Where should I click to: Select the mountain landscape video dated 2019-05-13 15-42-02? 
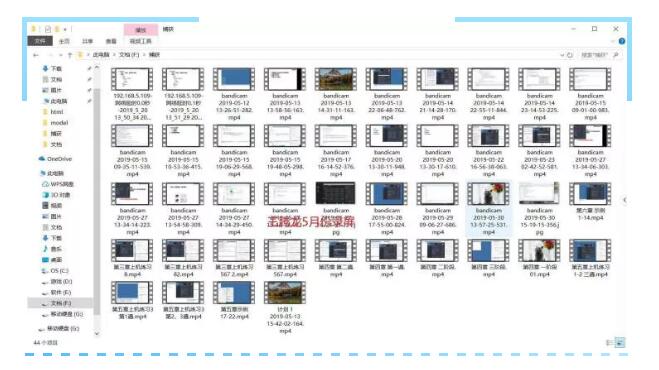[x=285, y=308]
